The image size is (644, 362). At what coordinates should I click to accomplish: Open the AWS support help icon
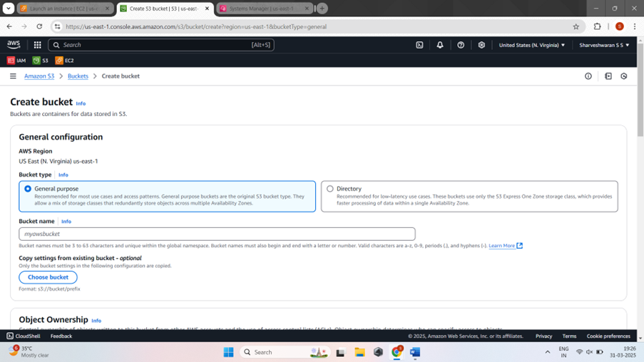click(461, 45)
